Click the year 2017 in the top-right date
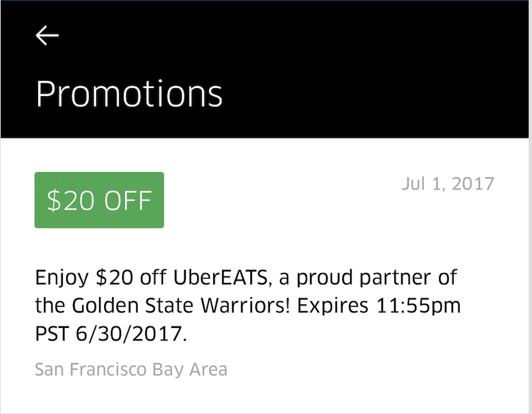The image size is (532, 414). click(x=473, y=183)
